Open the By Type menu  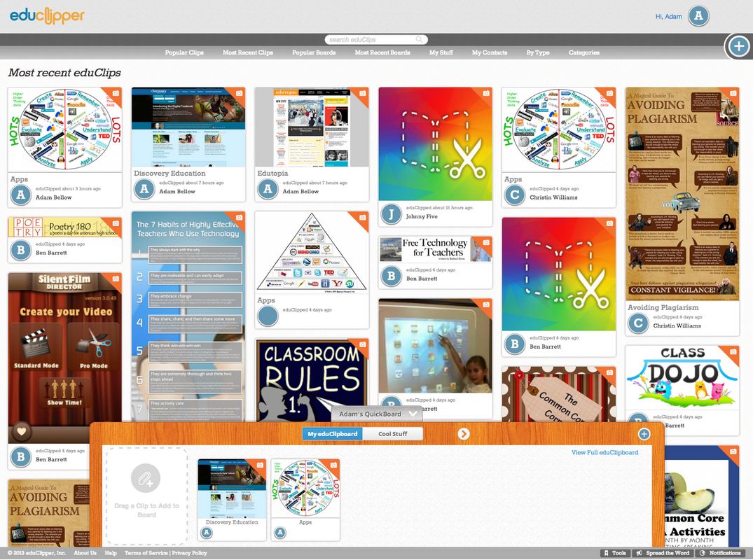coord(538,52)
